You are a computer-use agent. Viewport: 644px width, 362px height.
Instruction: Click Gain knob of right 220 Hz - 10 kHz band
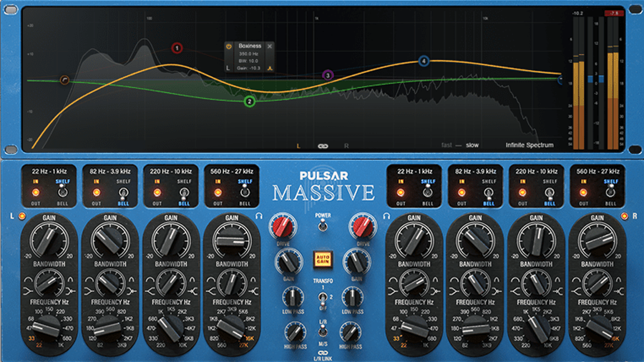[536, 241]
